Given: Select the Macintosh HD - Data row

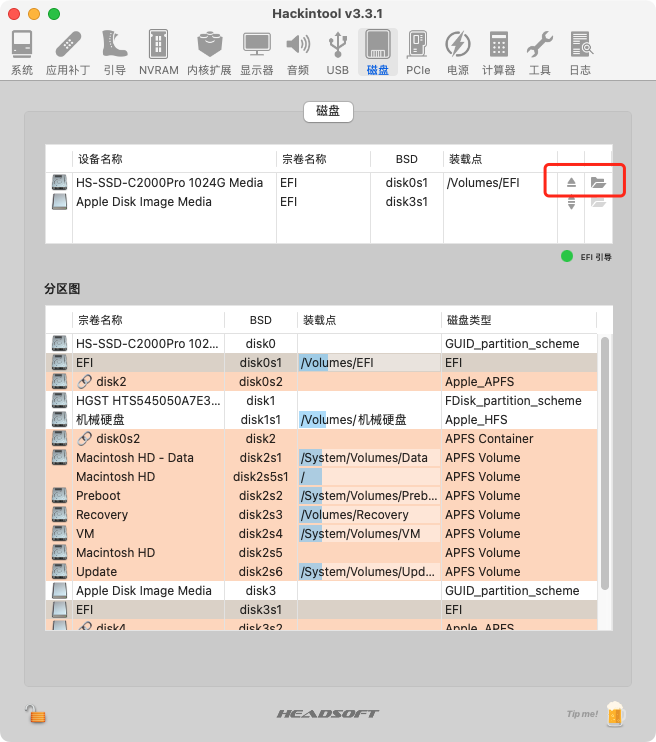Looking at the screenshot, I should pyautogui.click(x=322, y=458).
